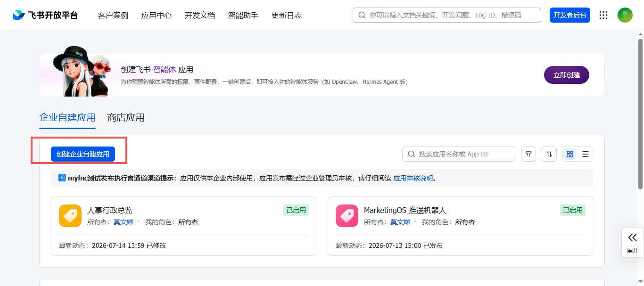Image resolution: width=644 pixels, height=286 pixels.
Task: Open the 更新日志 menu
Action: pyautogui.click(x=287, y=15)
